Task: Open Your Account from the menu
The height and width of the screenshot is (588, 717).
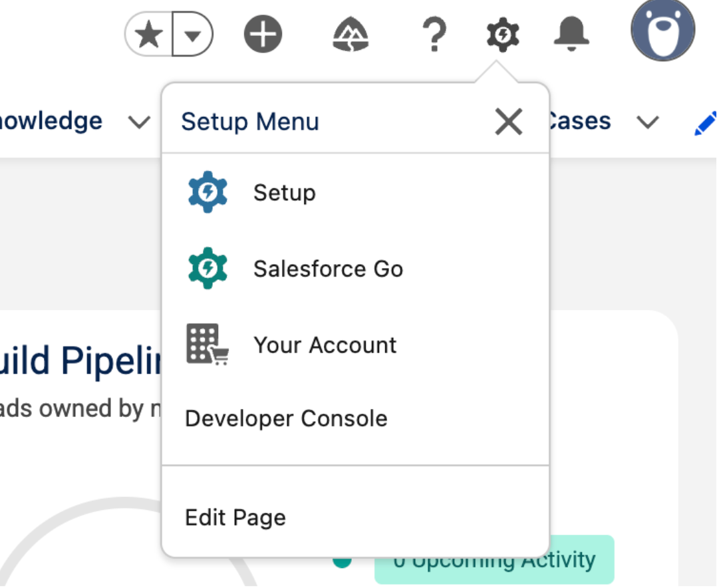Action: coord(325,345)
